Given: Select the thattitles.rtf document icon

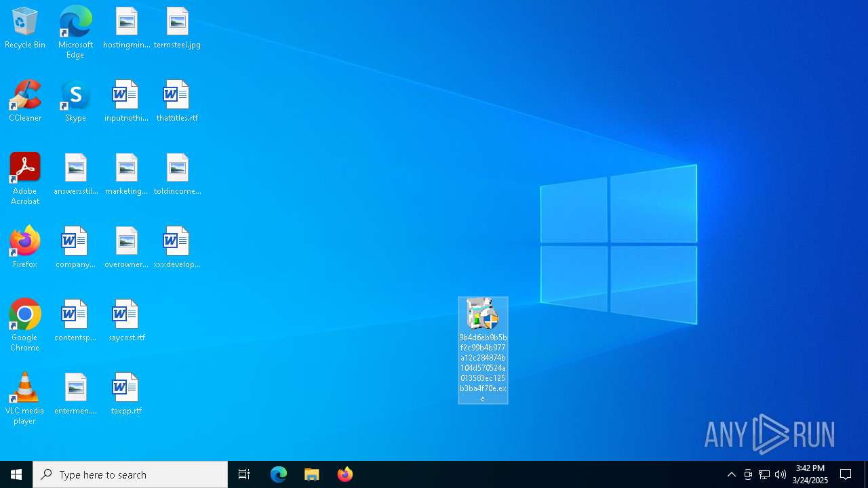Looking at the screenshot, I should [177, 102].
